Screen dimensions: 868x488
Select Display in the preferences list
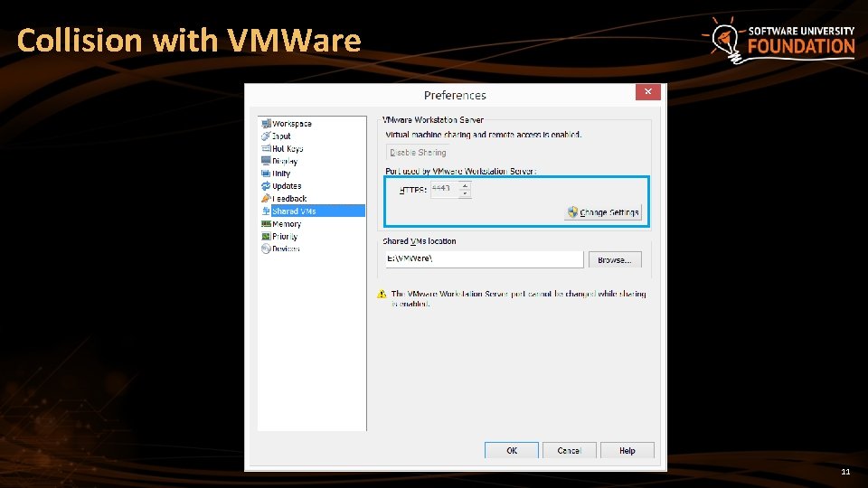285,161
